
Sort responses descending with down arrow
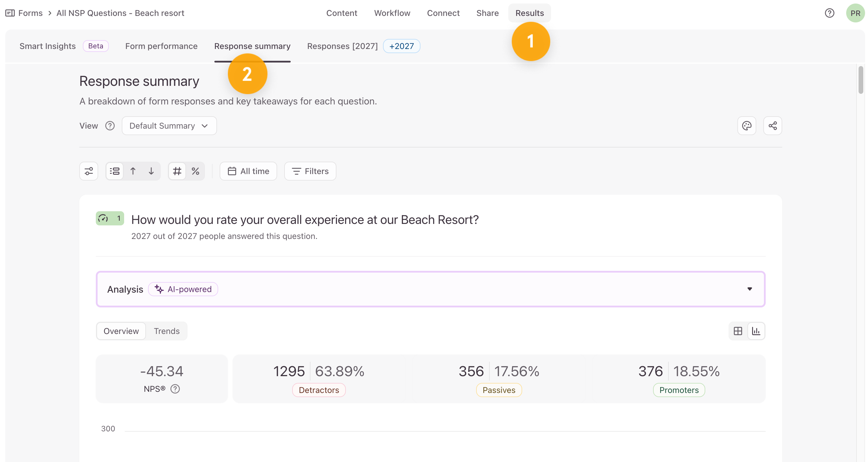151,171
